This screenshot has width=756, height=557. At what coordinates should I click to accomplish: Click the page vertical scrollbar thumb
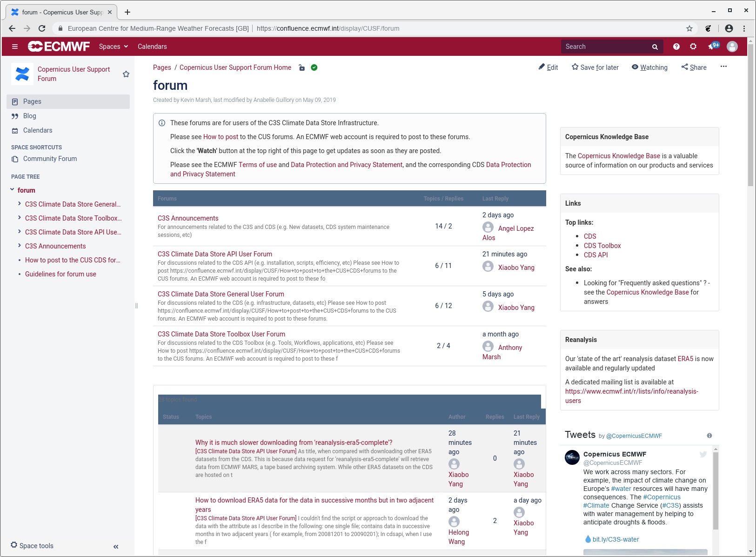click(x=750, y=115)
